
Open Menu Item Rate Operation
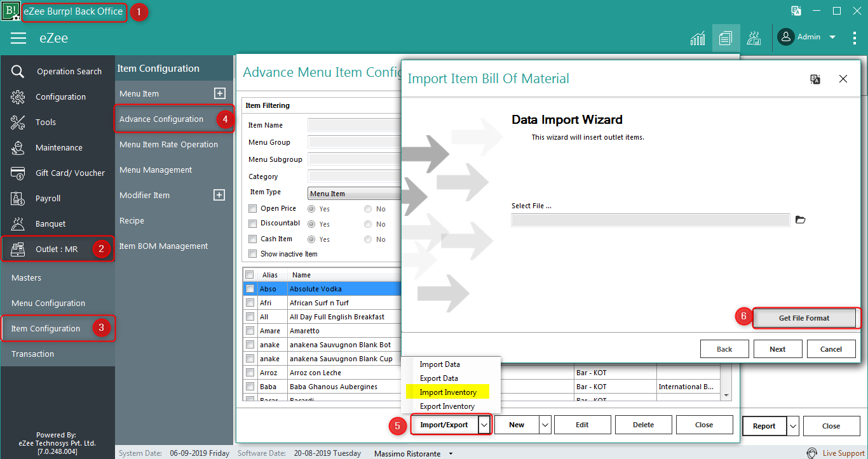pos(168,144)
